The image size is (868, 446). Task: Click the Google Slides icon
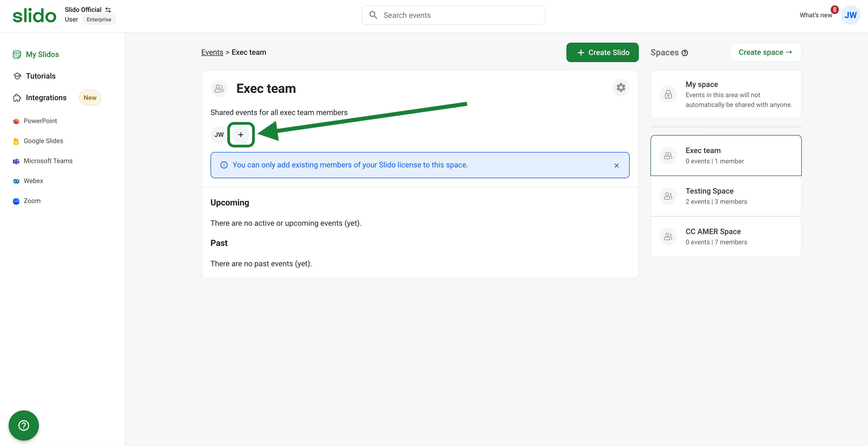(x=16, y=141)
